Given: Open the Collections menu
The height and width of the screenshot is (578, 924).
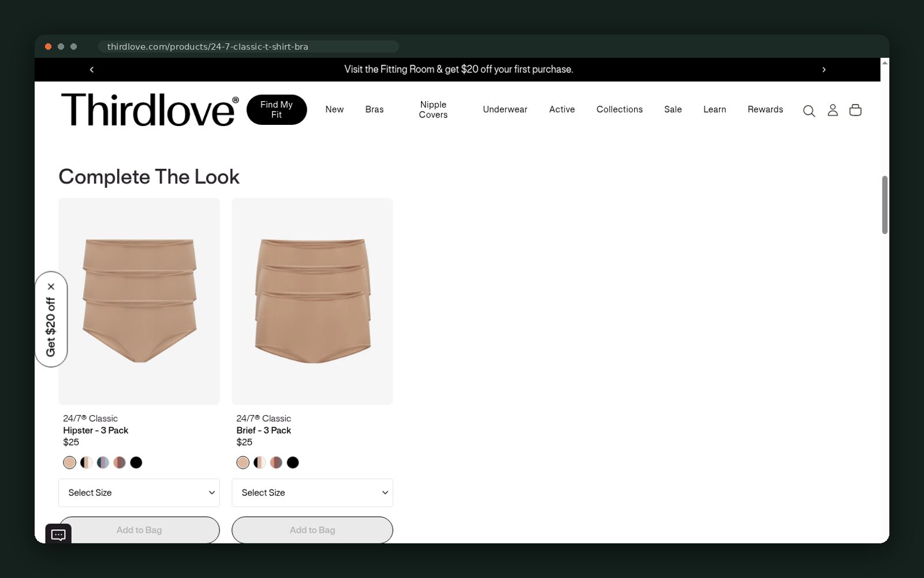Looking at the screenshot, I should 620,109.
